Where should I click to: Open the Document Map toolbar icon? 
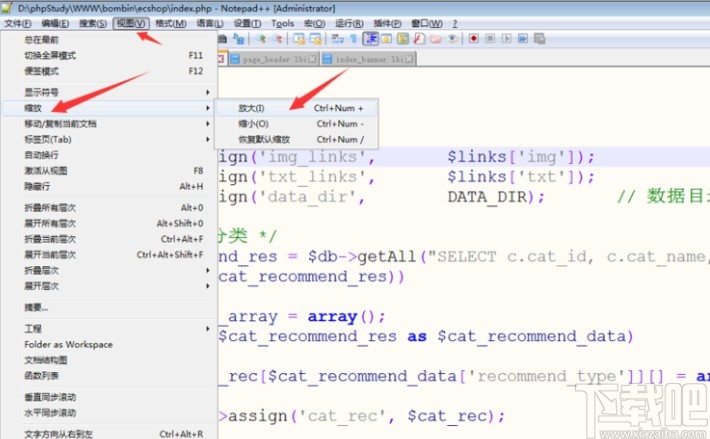point(403,38)
